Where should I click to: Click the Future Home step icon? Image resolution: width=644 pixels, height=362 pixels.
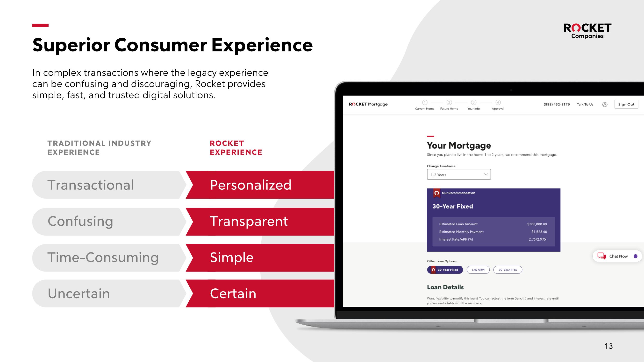tap(448, 103)
